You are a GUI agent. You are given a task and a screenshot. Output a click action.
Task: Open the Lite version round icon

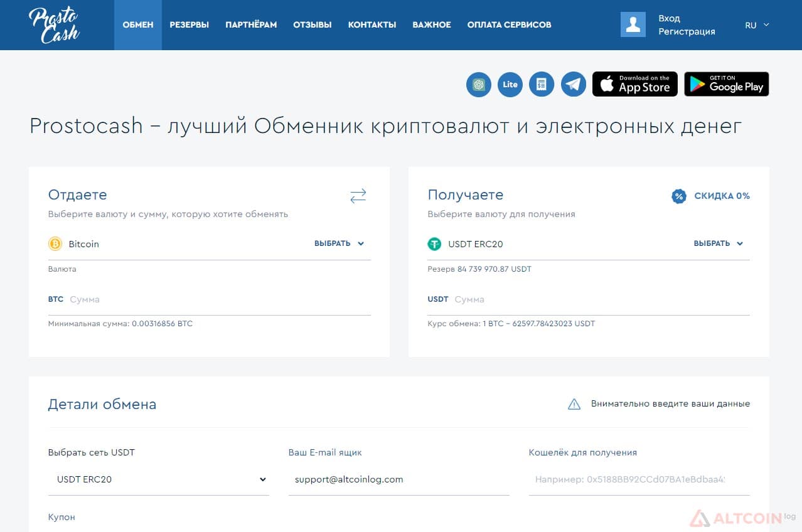(510, 84)
